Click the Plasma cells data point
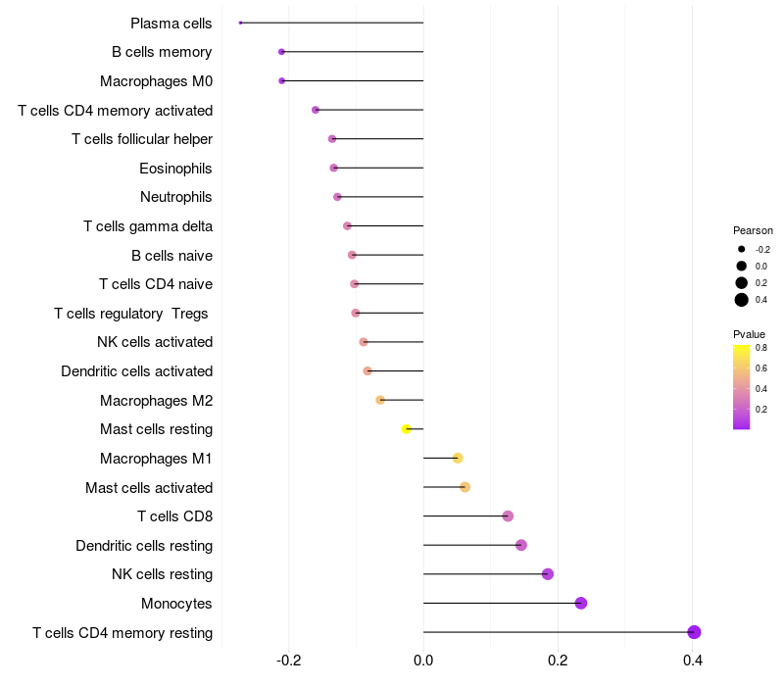Image resolution: width=784 pixels, height=686 pixels. coord(240,23)
